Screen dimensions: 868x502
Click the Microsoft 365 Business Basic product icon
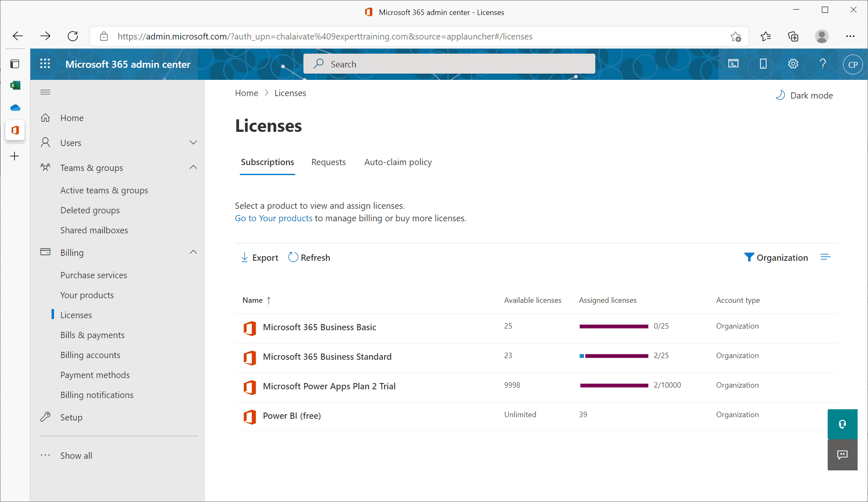coord(250,328)
